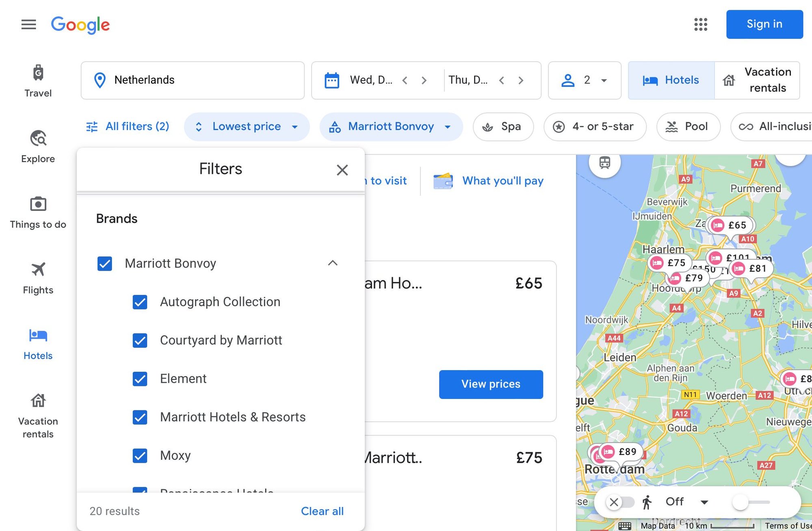Click the Clear all filters link
Image resolution: width=812 pixels, height=531 pixels.
[322, 511]
